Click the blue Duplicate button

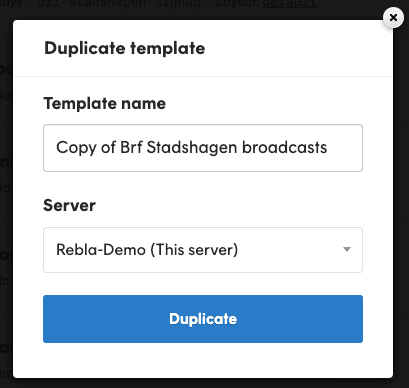tap(203, 319)
